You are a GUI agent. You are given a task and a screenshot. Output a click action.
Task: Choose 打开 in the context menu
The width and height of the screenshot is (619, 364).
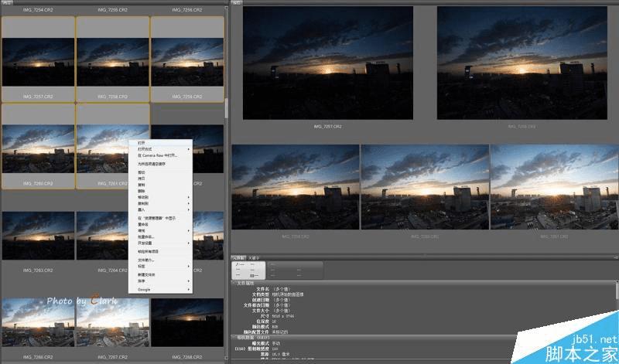point(142,143)
